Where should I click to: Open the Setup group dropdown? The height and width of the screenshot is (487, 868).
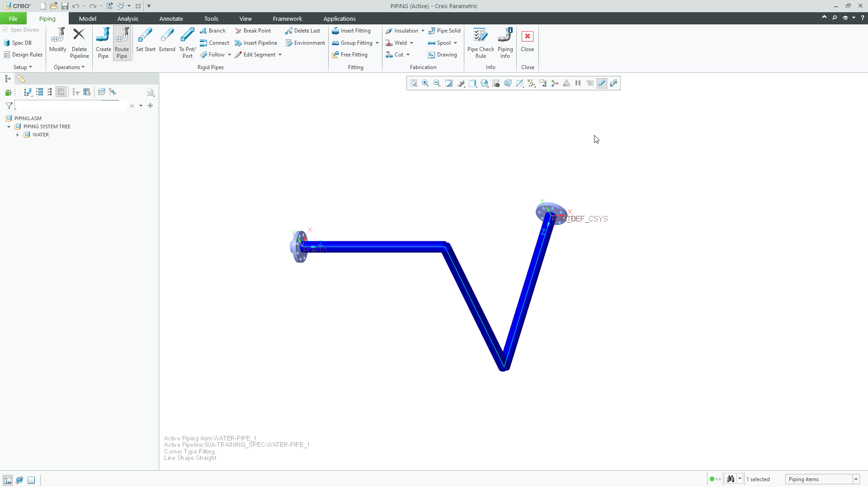pos(23,67)
